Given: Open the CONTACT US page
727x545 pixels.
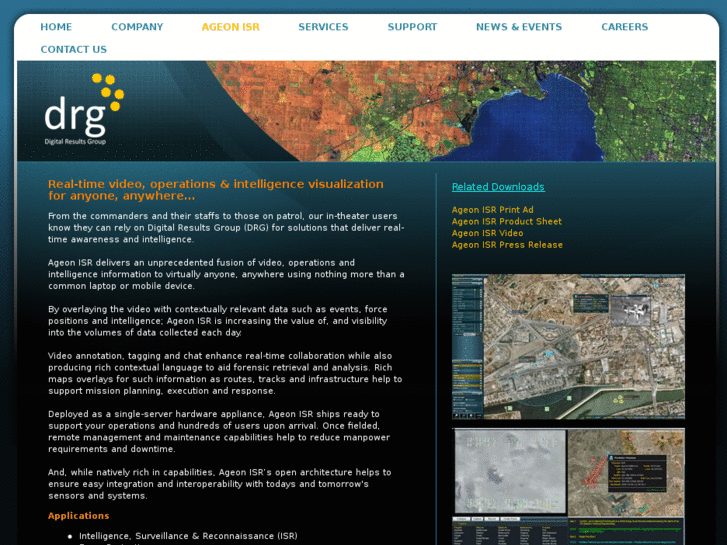Looking at the screenshot, I should click(x=74, y=49).
